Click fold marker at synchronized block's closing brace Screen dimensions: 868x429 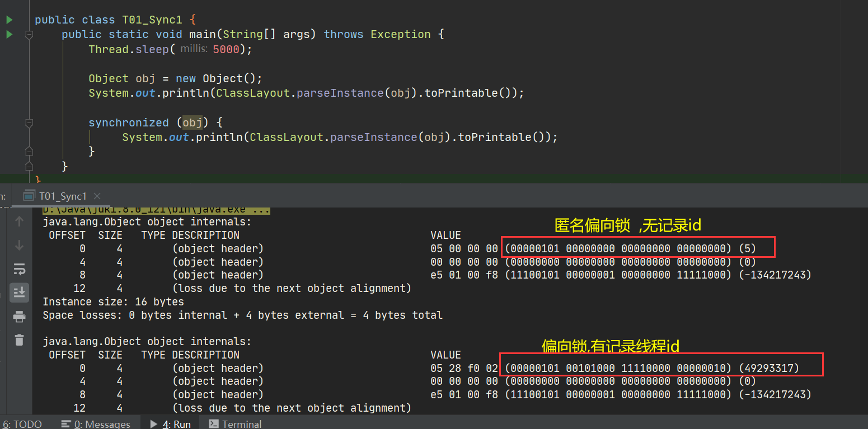coord(29,152)
